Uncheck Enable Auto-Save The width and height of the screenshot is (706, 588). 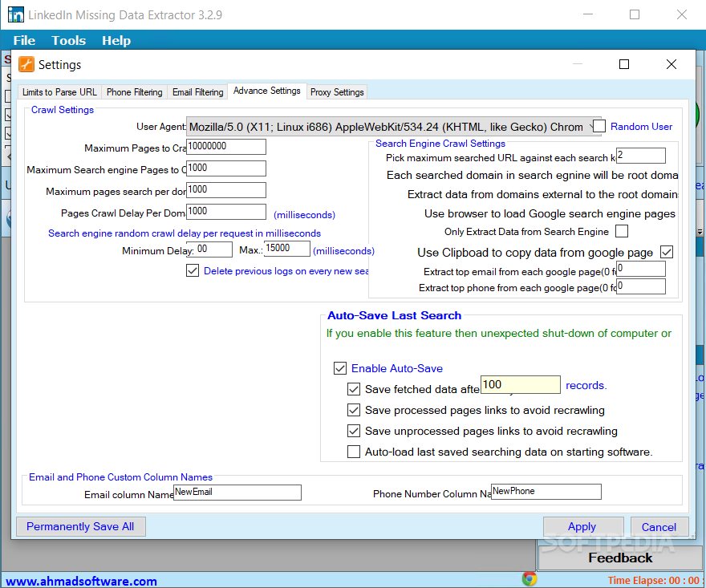pos(340,368)
